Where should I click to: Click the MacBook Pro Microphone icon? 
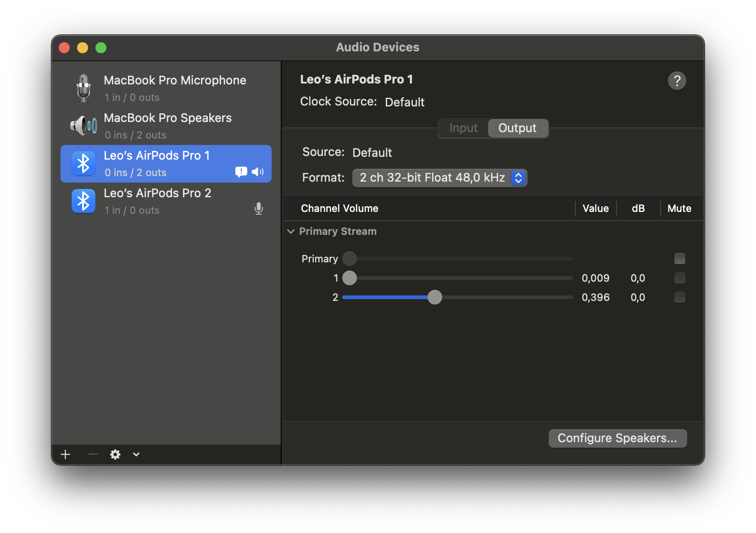83,88
